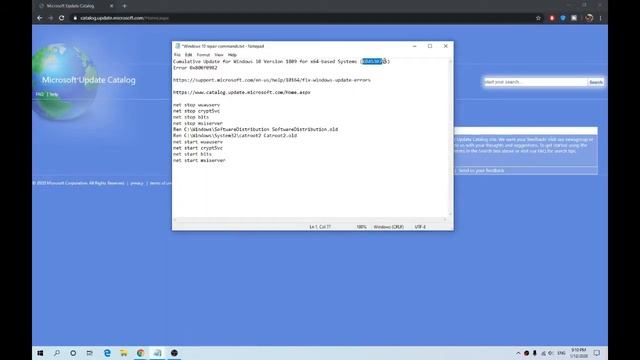Image resolution: width=640 pixels, height=360 pixels.
Task: Click the Search button on Update Catalog
Action: (x=596, y=82)
